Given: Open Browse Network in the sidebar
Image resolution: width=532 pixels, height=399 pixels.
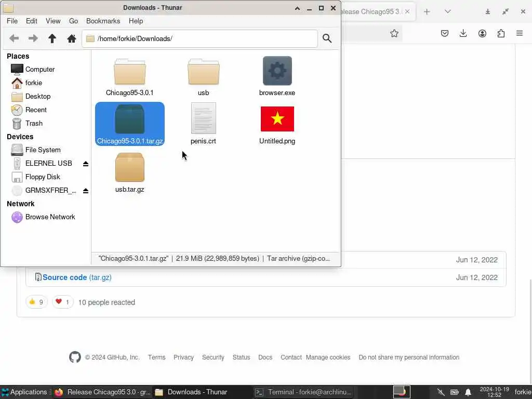Looking at the screenshot, I should click(x=50, y=217).
